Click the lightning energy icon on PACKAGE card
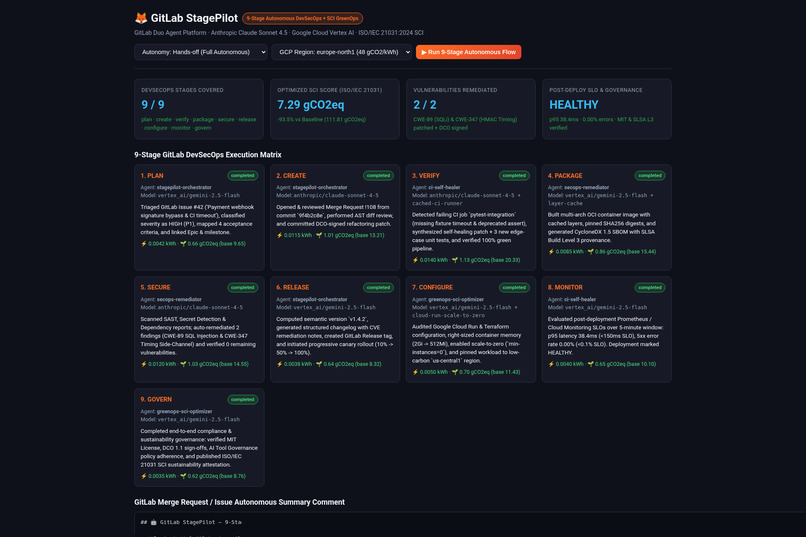Viewport: 806px width, 537px height. click(551, 252)
